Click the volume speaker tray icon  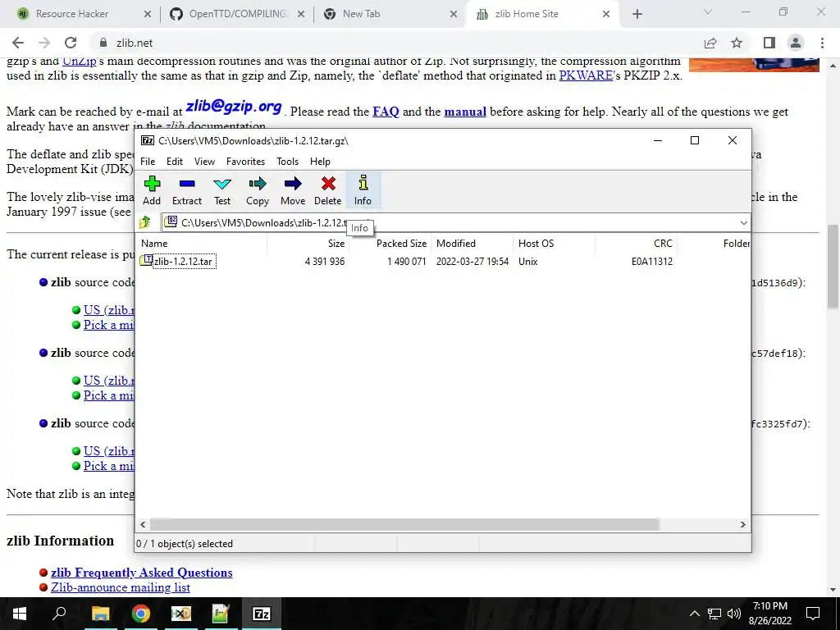pos(734,614)
